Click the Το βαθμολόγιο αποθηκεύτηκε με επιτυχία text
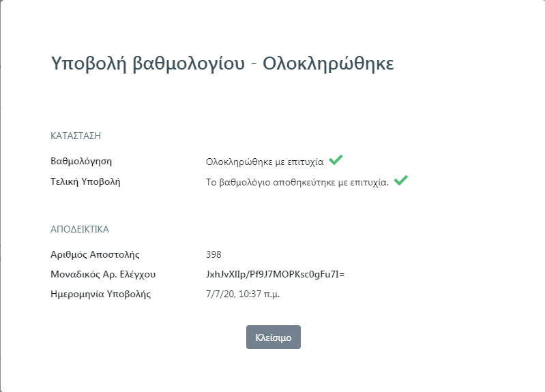The width and height of the screenshot is (545, 392). tap(297, 183)
